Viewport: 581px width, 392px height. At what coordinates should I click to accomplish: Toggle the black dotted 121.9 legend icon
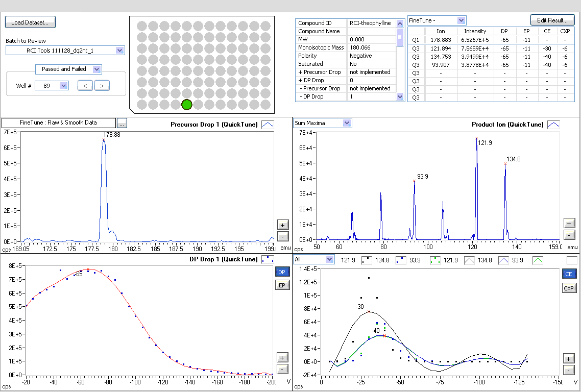click(367, 260)
